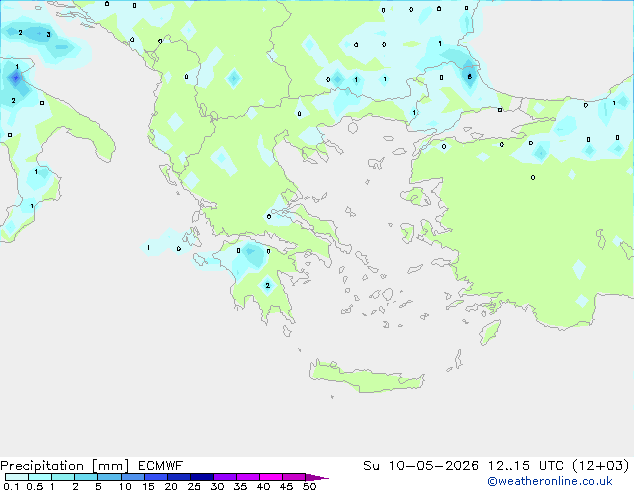Viewport: 634px width, 490px height.
Task: Click the '2' value over the Peloponnese
Action: pyautogui.click(x=267, y=285)
